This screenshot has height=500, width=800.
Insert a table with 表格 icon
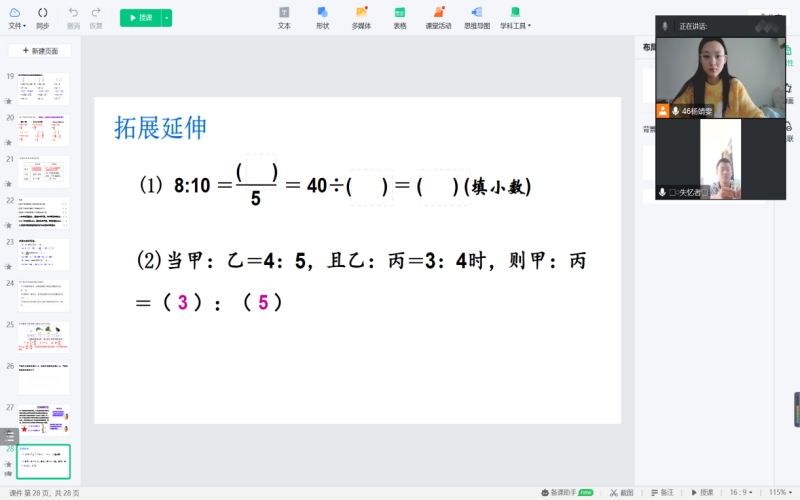[x=399, y=17]
